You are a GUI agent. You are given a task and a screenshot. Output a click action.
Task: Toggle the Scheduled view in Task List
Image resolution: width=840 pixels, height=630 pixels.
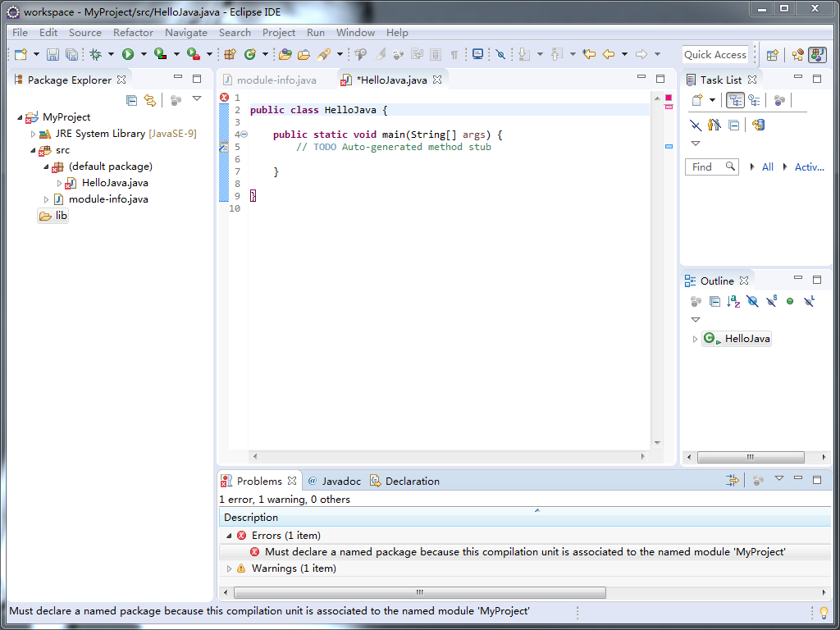[x=755, y=100]
